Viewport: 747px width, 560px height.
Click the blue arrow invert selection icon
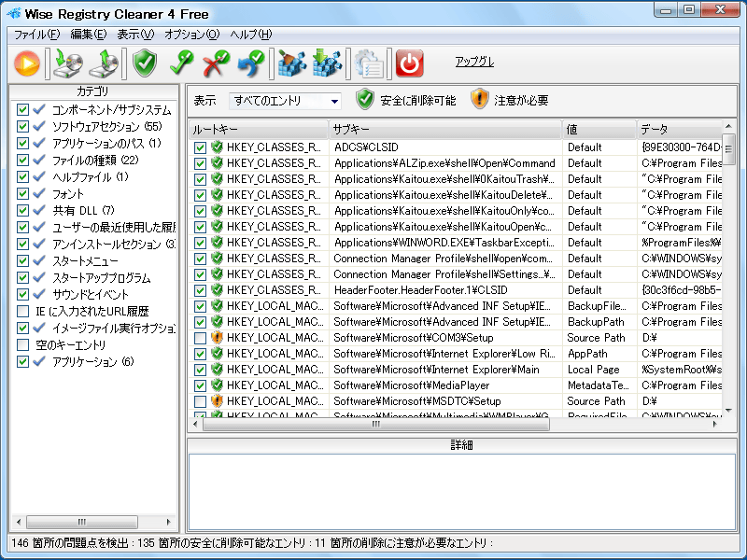click(x=251, y=63)
